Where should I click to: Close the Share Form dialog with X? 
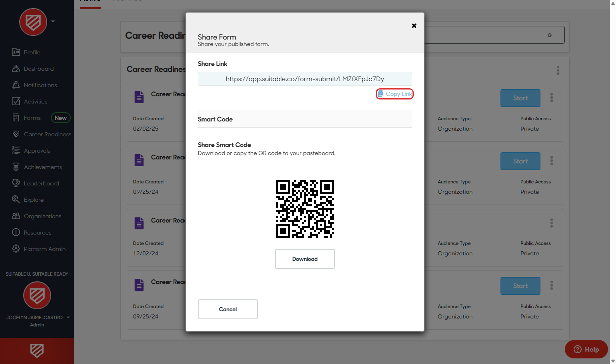[x=414, y=26]
